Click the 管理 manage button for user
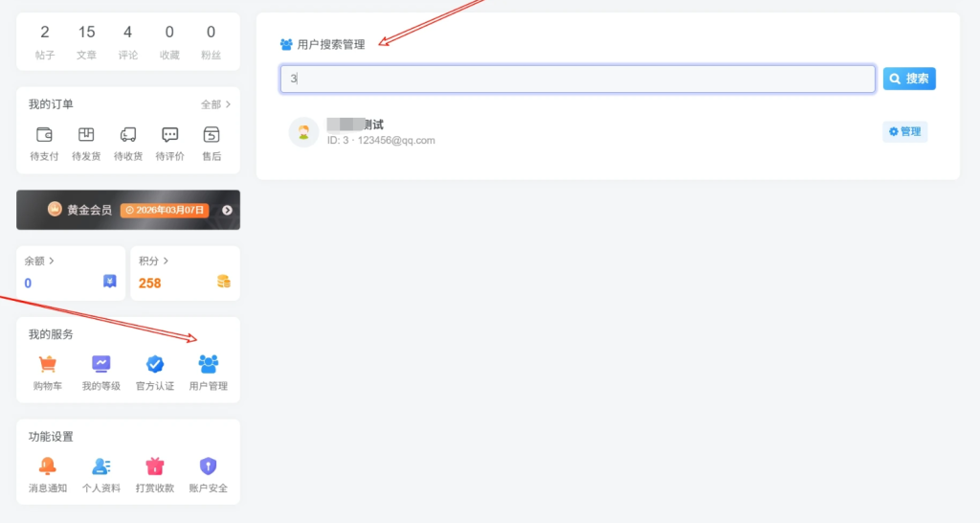Screen dimensions: 980x523 905,132
